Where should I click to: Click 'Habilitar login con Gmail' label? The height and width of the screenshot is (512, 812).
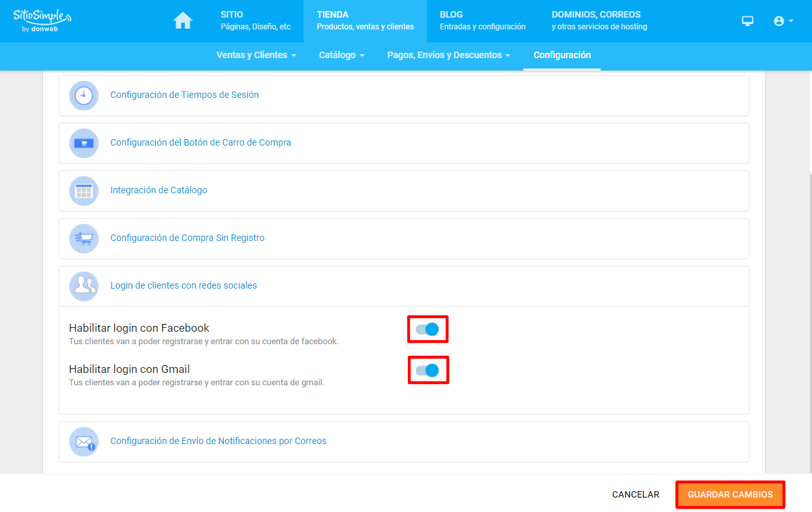pyautogui.click(x=129, y=369)
